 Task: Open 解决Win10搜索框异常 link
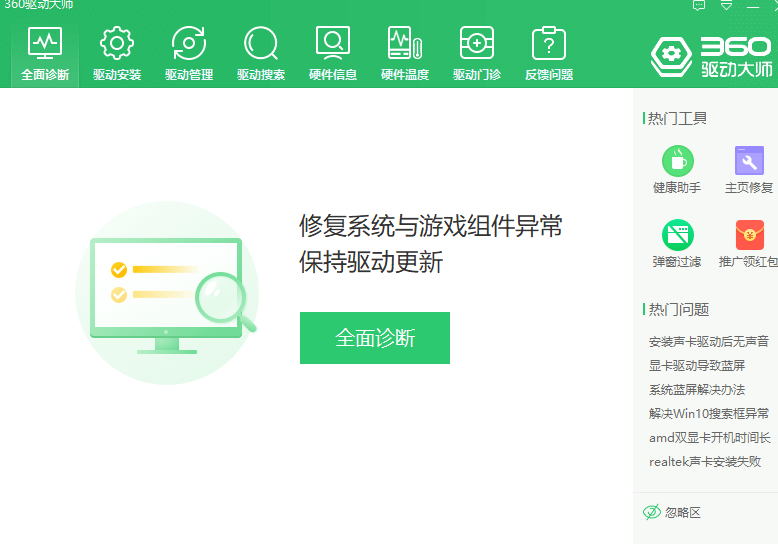coord(708,414)
